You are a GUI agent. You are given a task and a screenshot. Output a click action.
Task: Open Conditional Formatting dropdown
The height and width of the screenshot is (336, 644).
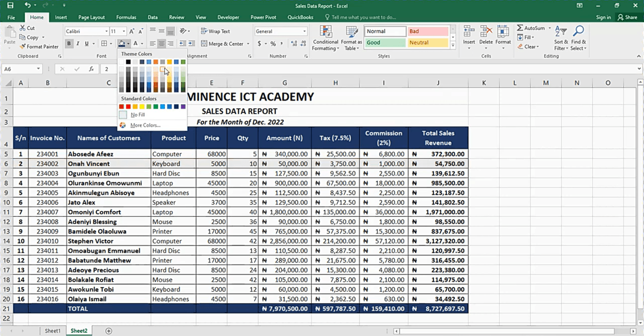click(x=326, y=38)
